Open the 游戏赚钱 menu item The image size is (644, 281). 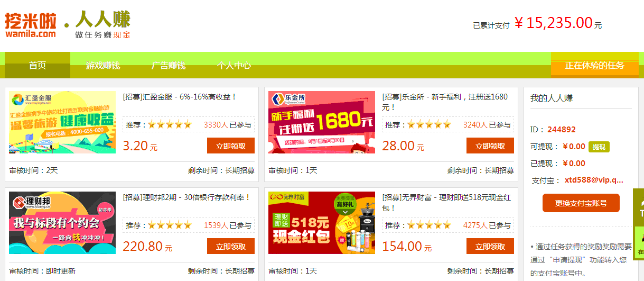(x=103, y=66)
